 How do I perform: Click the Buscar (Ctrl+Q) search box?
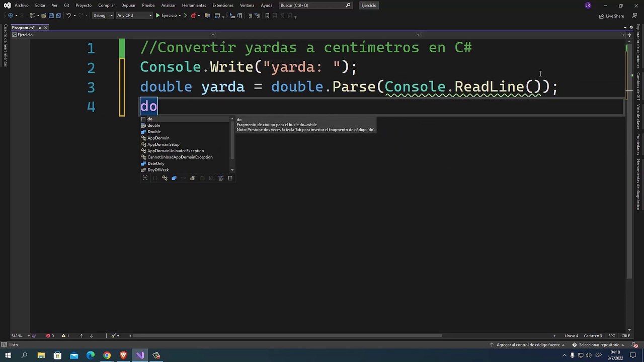[315, 5]
